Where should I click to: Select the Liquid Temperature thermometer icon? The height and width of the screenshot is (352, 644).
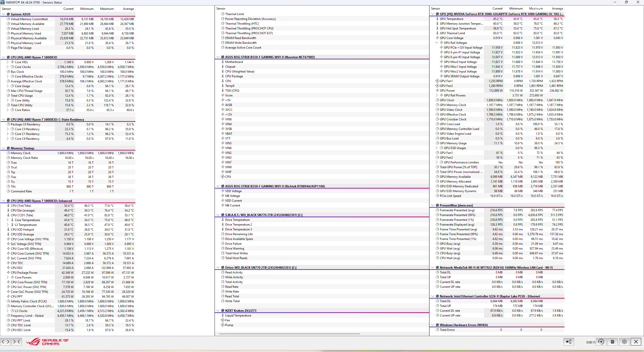point(223,315)
